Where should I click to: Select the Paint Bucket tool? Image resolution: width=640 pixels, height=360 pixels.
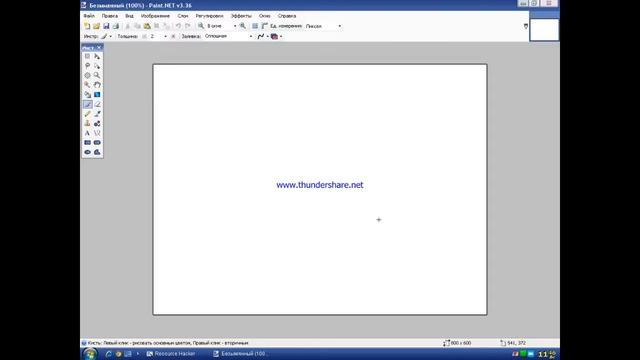[x=87, y=95]
